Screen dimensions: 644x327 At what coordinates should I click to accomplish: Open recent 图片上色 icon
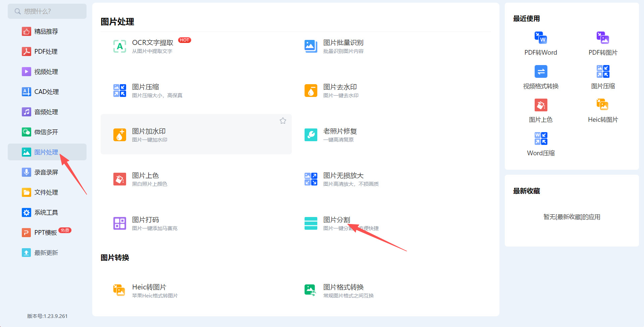(541, 105)
